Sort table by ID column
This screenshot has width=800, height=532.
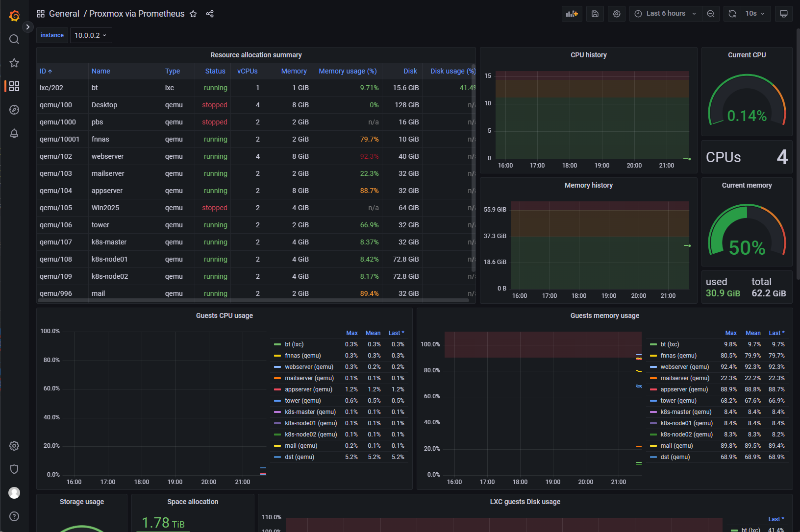(x=46, y=71)
